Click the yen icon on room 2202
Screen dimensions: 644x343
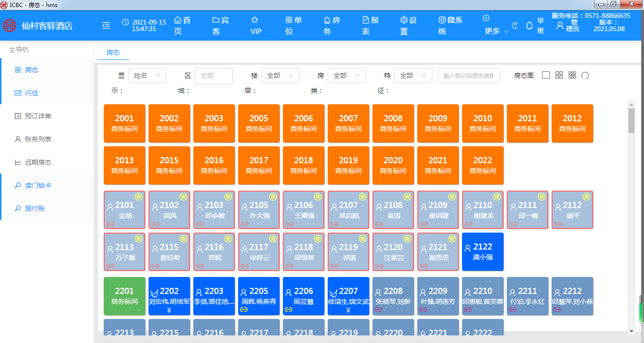point(169,310)
